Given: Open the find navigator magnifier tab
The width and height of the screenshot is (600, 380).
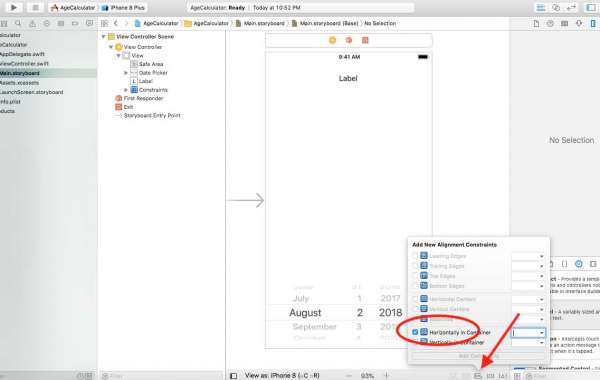Looking at the screenshot, I should pos(18,23).
